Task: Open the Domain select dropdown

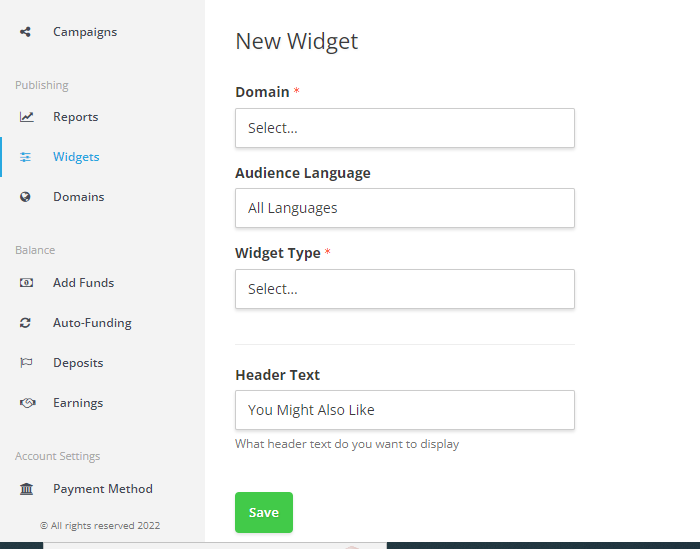Action: point(404,128)
